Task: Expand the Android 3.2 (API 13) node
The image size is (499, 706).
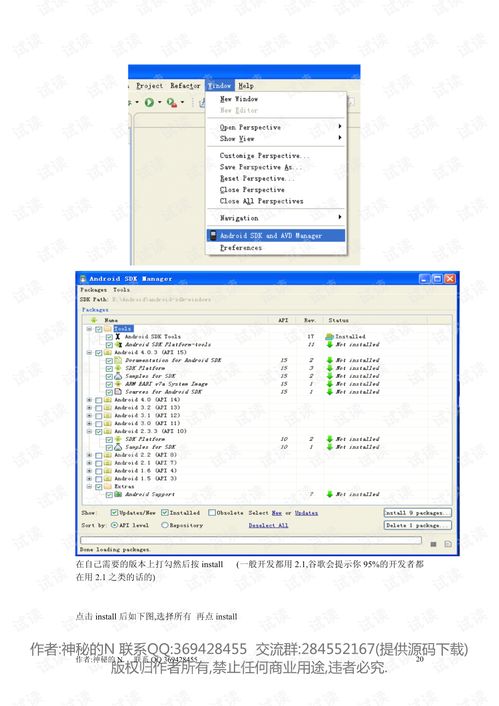Action: [89, 407]
